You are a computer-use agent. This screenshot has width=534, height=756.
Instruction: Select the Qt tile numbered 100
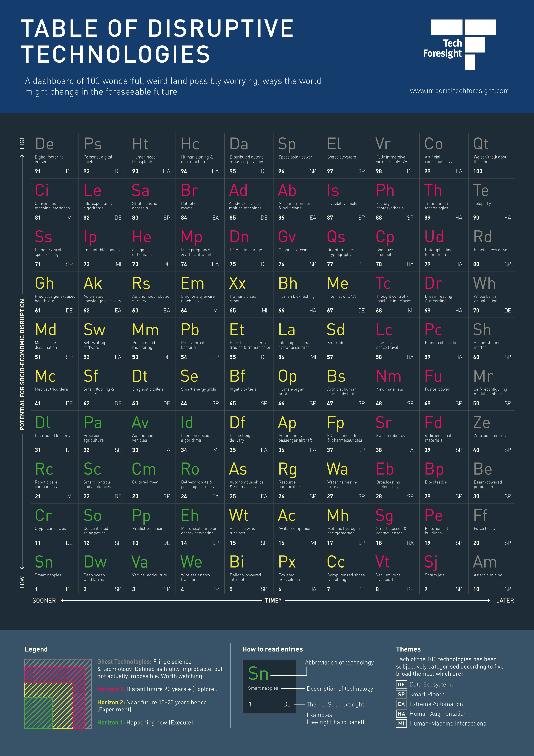pos(491,155)
